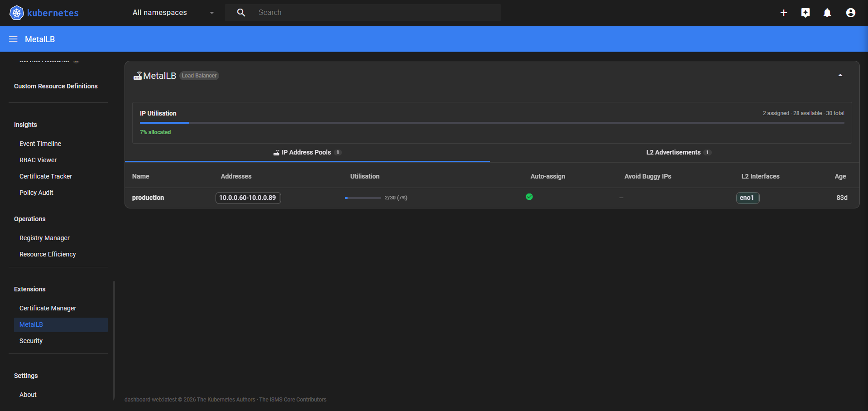Image resolution: width=868 pixels, height=411 pixels.
Task: Open the All namespaces dropdown
Action: click(173, 13)
